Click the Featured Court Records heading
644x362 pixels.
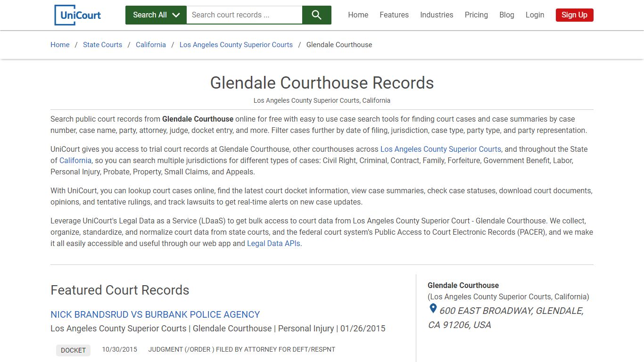(x=120, y=290)
